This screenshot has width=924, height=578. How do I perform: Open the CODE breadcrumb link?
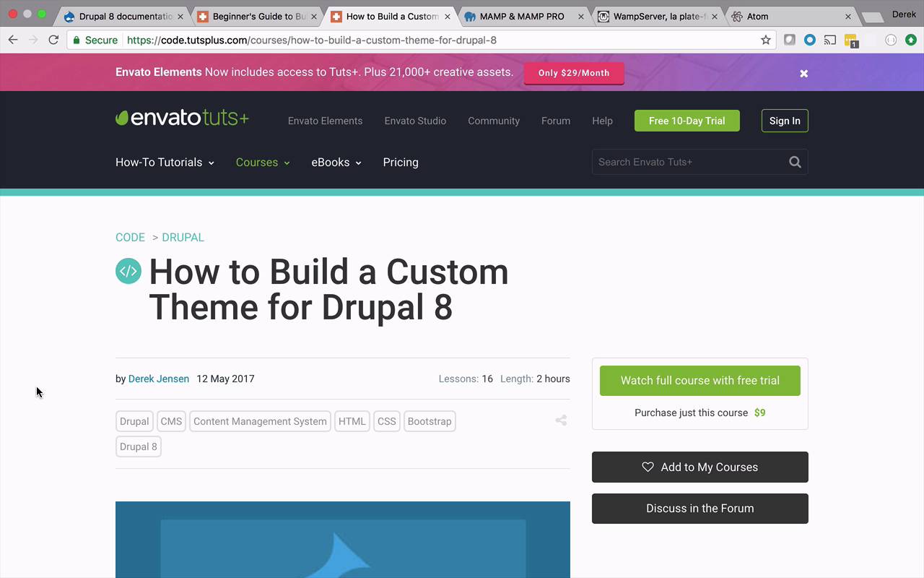click(130, 237)
